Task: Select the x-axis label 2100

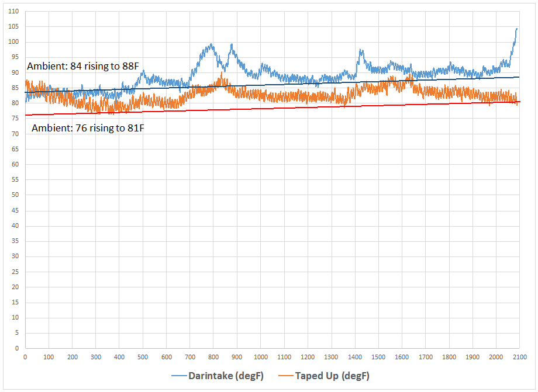Action: pos(519,356)
